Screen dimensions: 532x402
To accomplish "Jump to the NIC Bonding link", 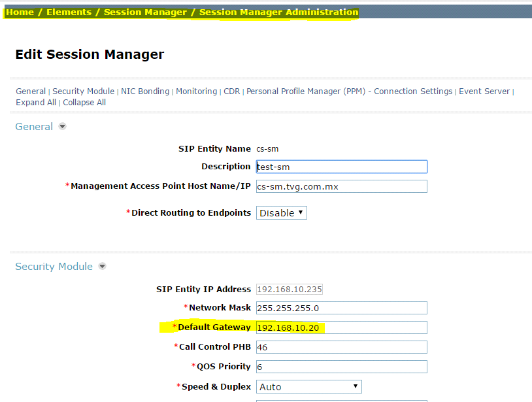I will (x=145, y=92).
